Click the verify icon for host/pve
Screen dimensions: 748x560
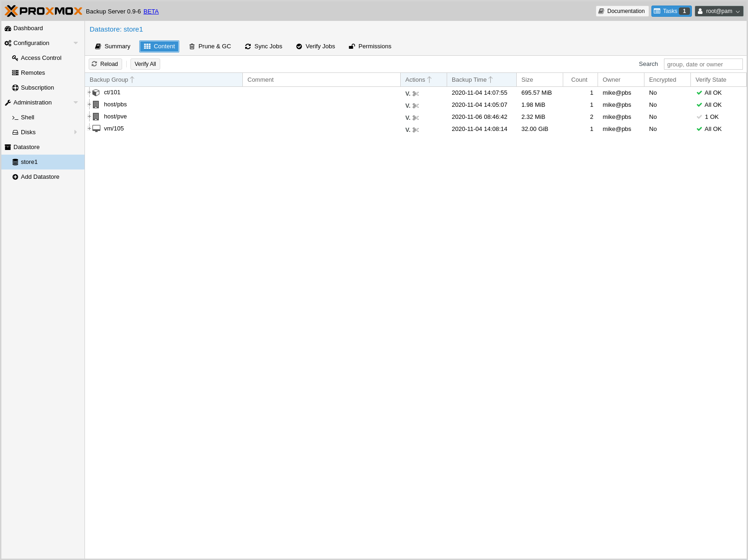[408, 117]
